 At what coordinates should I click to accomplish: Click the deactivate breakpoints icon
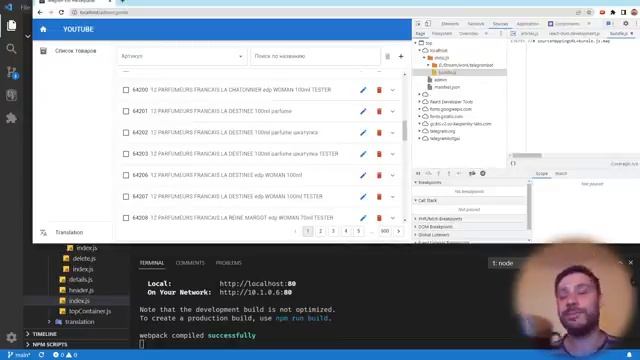point(472,173)
